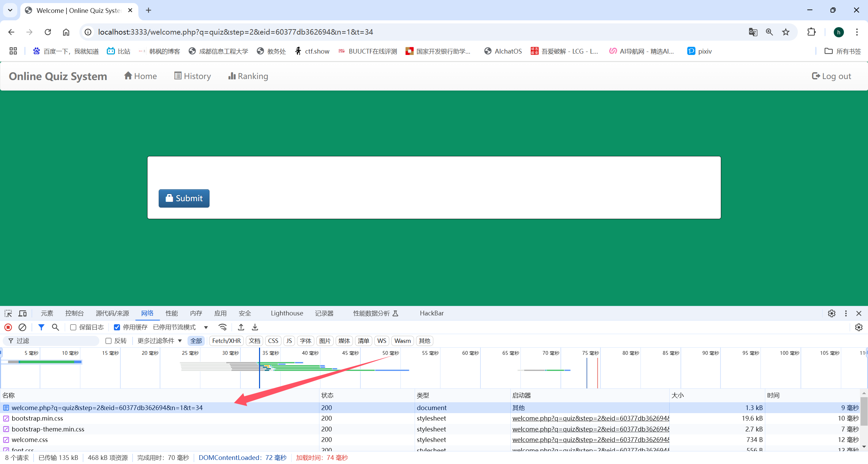868x464 pixels.
Task: Expand the 更多过滤条件 more filters dropdown
Action: click(159, 341)
